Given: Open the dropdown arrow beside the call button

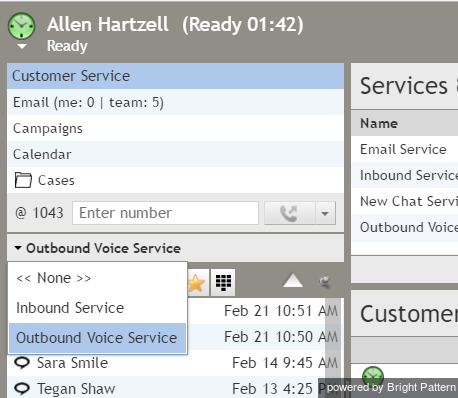Looking at the screenshot, I should tap(325, 213).
